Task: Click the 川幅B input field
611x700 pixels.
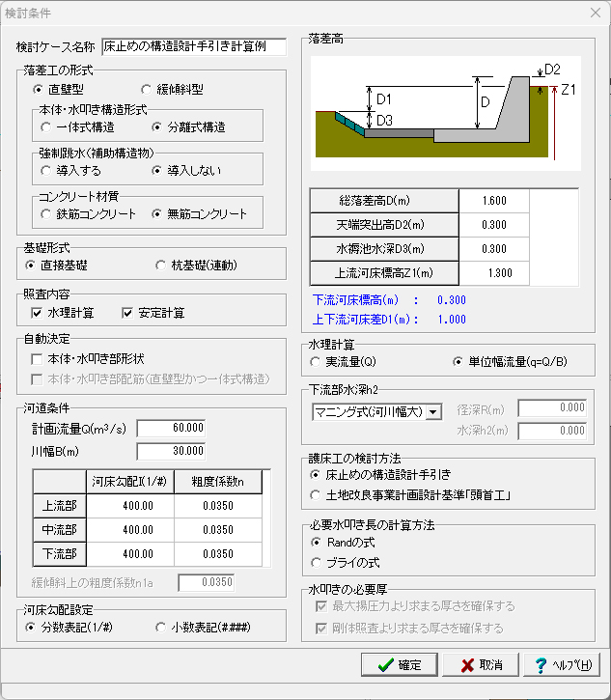Action: [172, 450]
